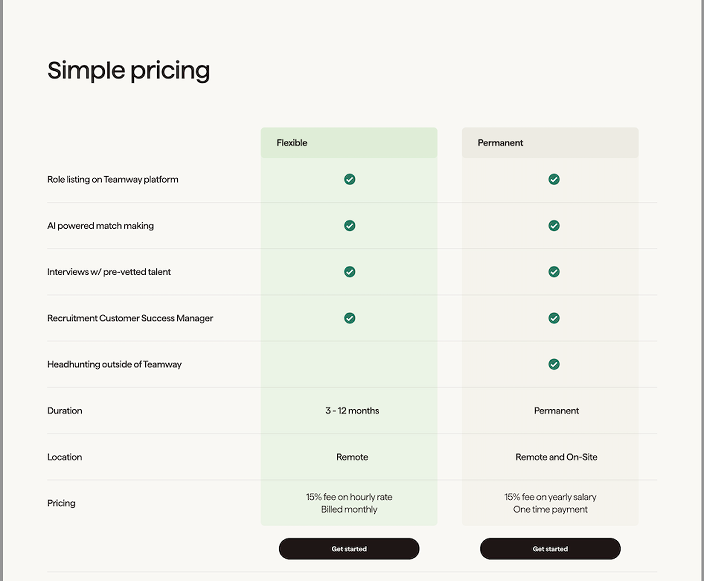
Task: Click the Remote and On-Site location value
Action: 556,457
